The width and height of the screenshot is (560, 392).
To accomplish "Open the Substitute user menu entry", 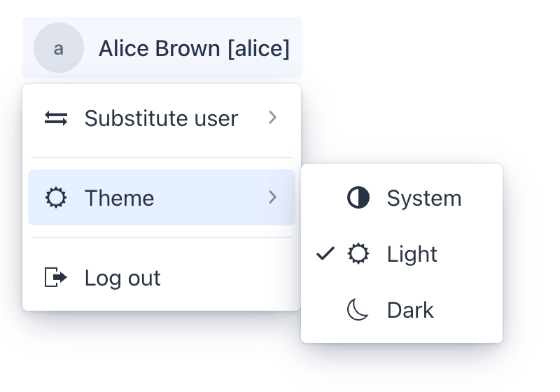I will (x=161, y=118).
